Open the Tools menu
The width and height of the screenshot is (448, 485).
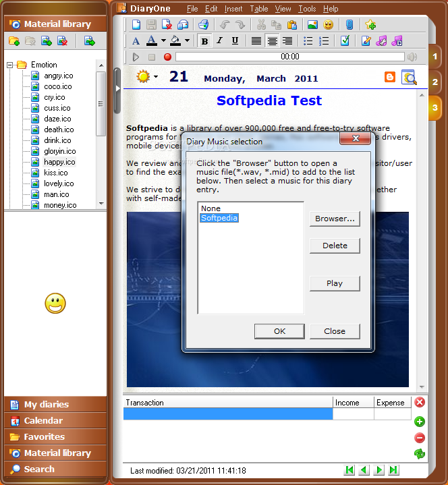[307, 9]
